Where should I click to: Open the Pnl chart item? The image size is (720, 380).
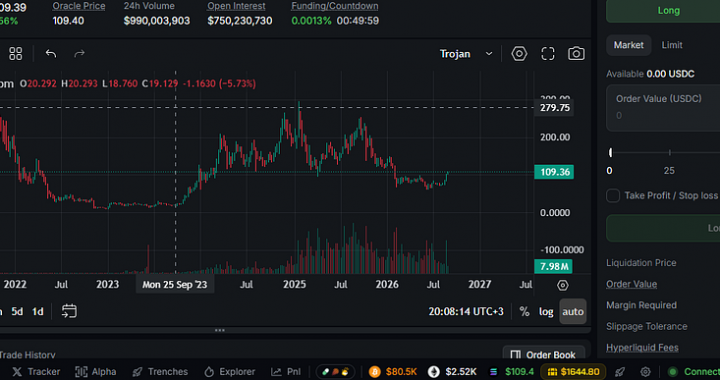286,371
